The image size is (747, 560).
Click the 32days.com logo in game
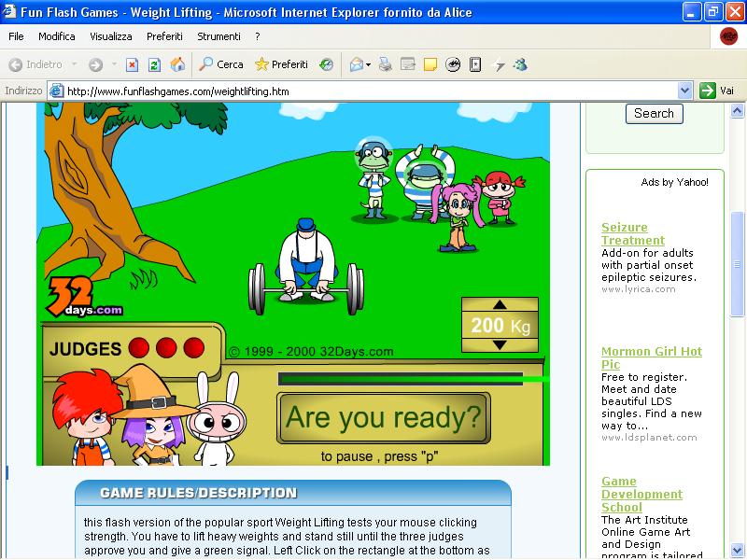[84, 297]
